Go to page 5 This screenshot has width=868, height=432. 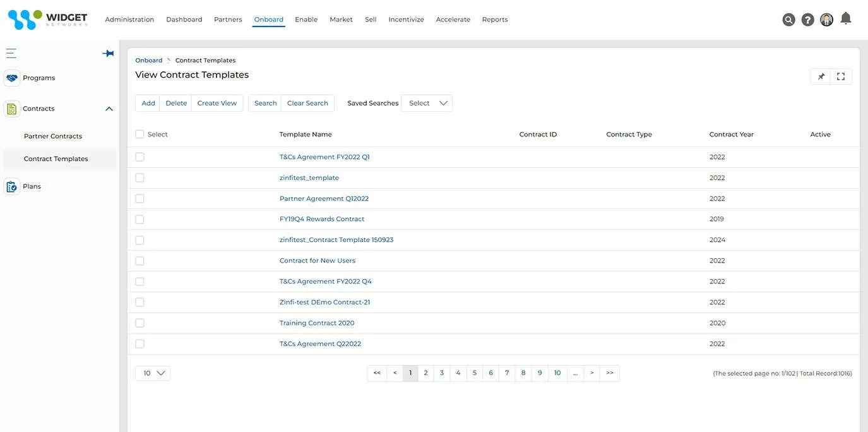475,373
